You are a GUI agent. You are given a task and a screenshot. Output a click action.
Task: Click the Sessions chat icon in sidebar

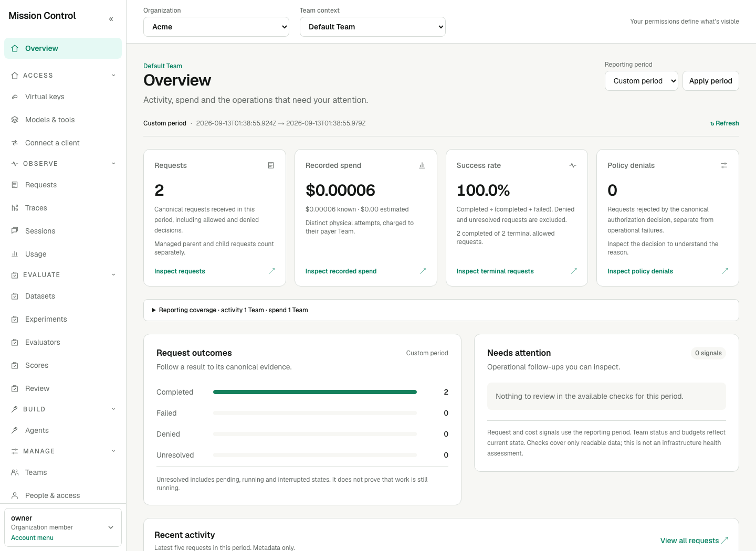point(15,231)
